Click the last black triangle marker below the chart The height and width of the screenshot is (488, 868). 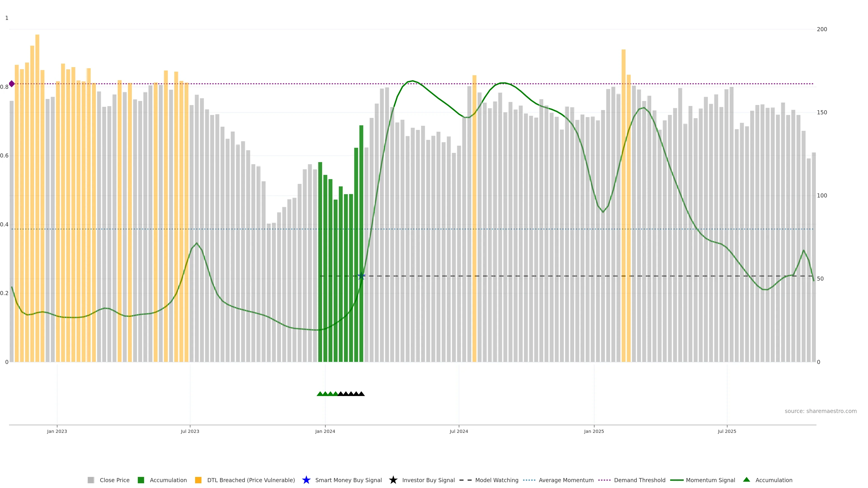pos(361,394)
